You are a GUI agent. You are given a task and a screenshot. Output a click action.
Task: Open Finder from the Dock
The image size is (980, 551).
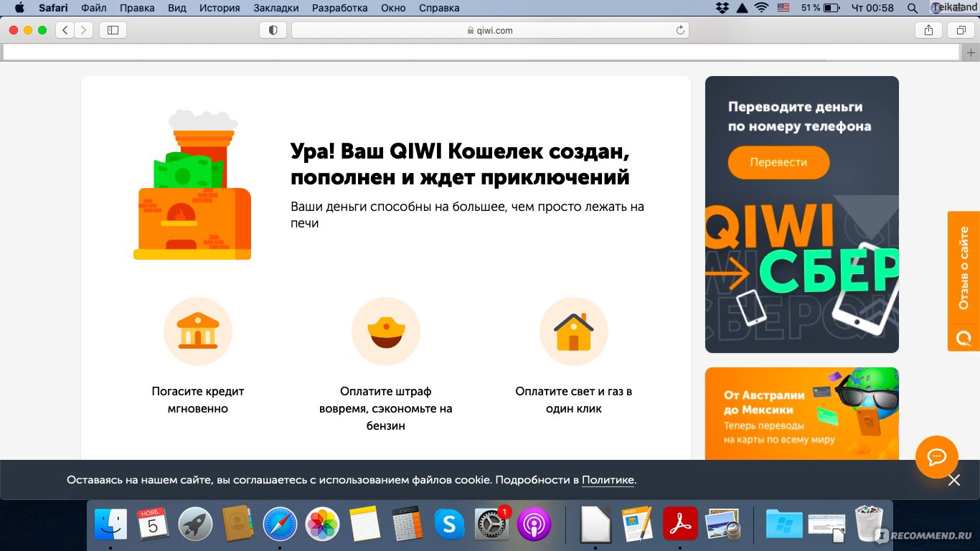[x=110, y=524]
